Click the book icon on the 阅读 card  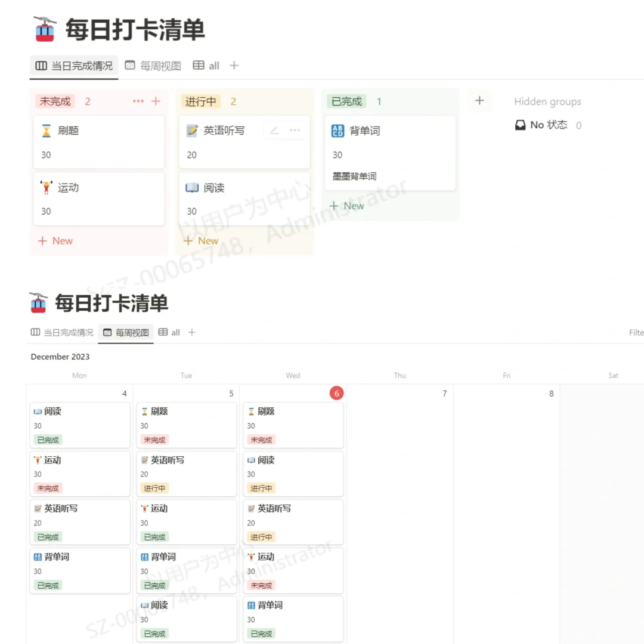coord(192,187)
